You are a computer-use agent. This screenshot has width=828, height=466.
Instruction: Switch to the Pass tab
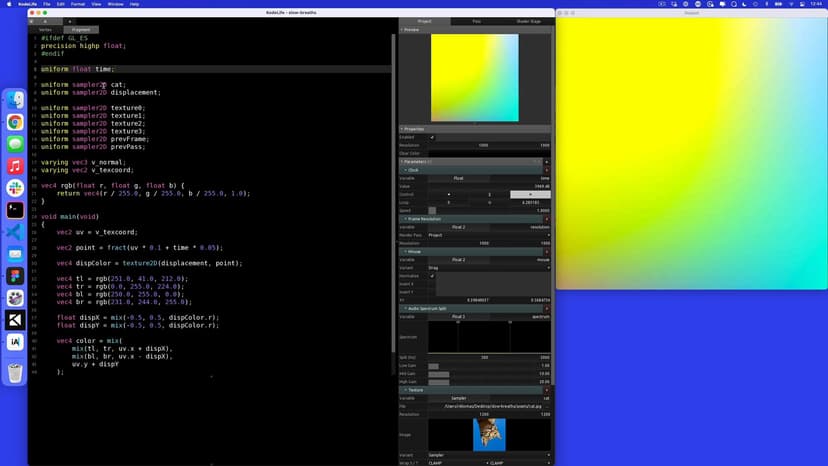(476, 21)
